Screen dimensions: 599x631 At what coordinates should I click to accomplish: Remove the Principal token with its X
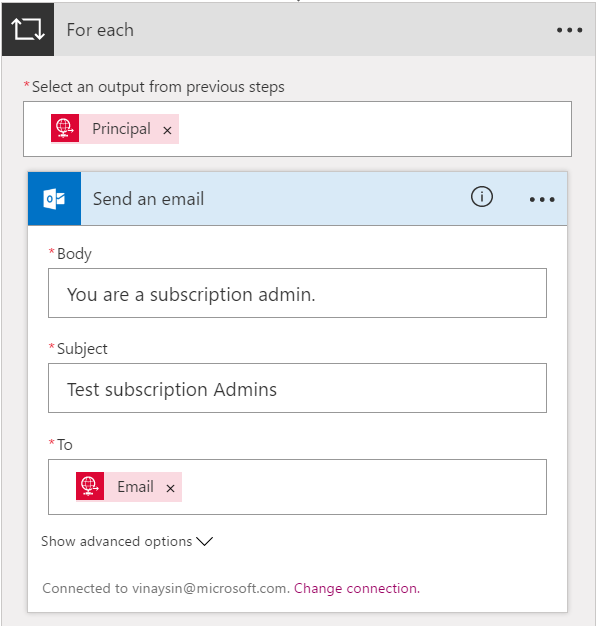167,130
